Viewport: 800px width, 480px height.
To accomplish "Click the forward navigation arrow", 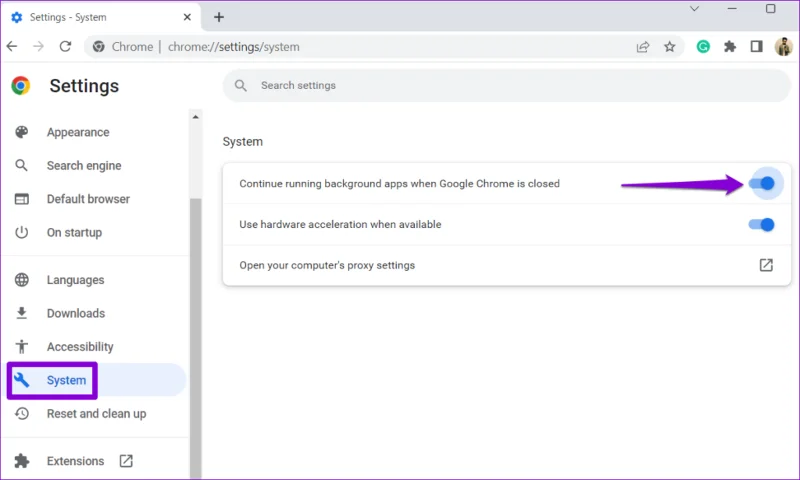I will pos(38,47).
